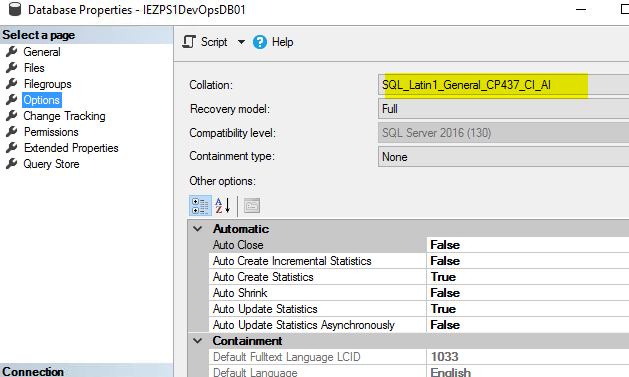Click the wrench icon beside Files

12,67
